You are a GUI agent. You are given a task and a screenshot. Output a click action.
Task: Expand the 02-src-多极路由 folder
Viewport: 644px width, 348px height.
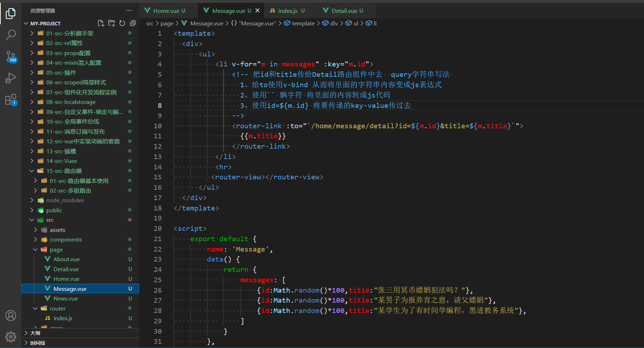(80, 190)
